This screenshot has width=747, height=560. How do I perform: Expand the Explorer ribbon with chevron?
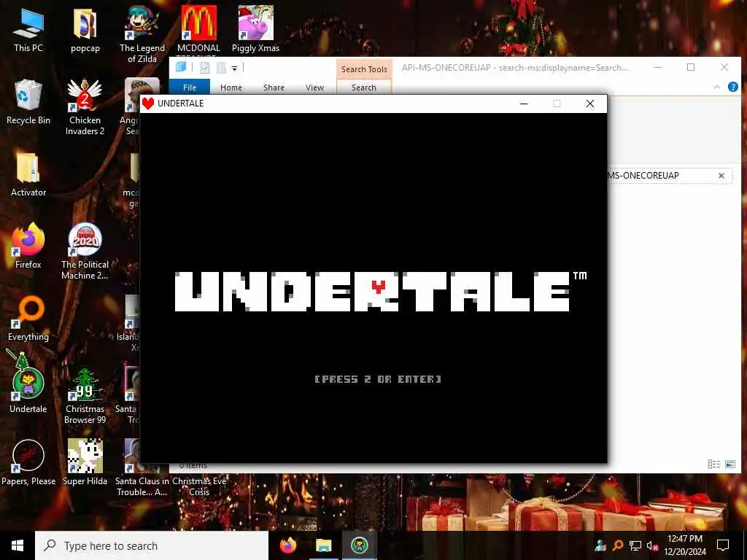717,87
